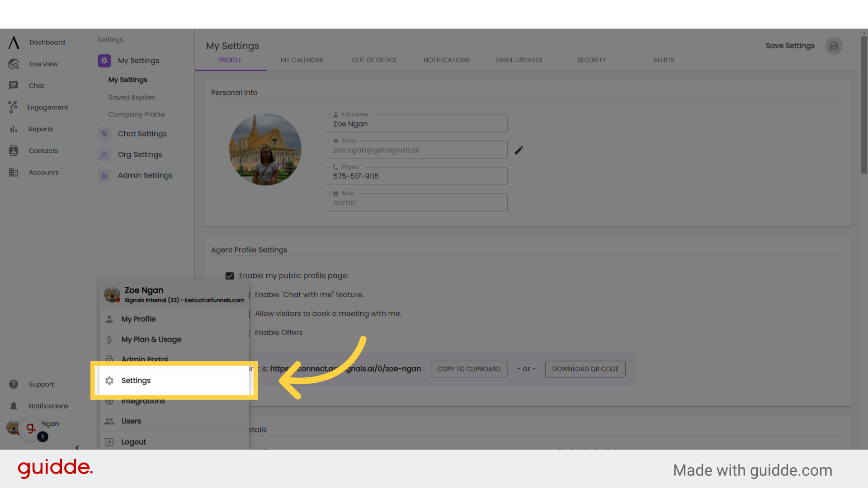Image resolution: width=868 pixels, height=488 pixels.
Task: Collapse the left sidebar with the chevron
Action: click(77, 447)
